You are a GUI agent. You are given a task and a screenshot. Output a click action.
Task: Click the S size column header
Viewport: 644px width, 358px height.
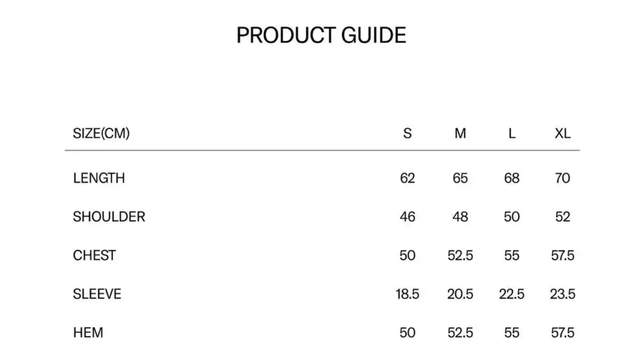(x=407, y=133)
